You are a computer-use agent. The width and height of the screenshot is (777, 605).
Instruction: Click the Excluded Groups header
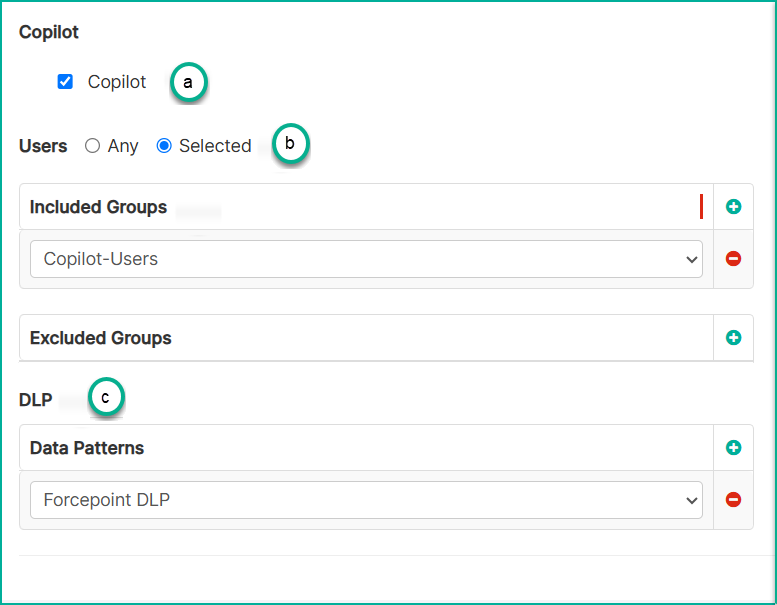100,338
